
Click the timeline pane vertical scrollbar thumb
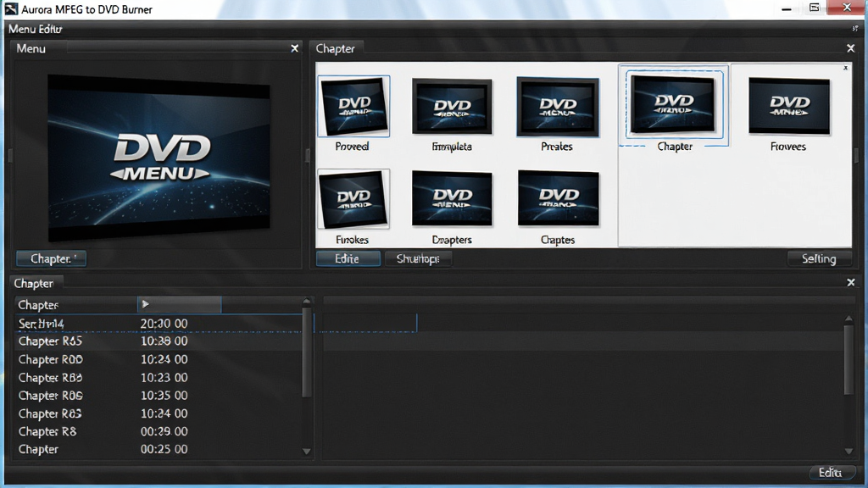point(849,359)
